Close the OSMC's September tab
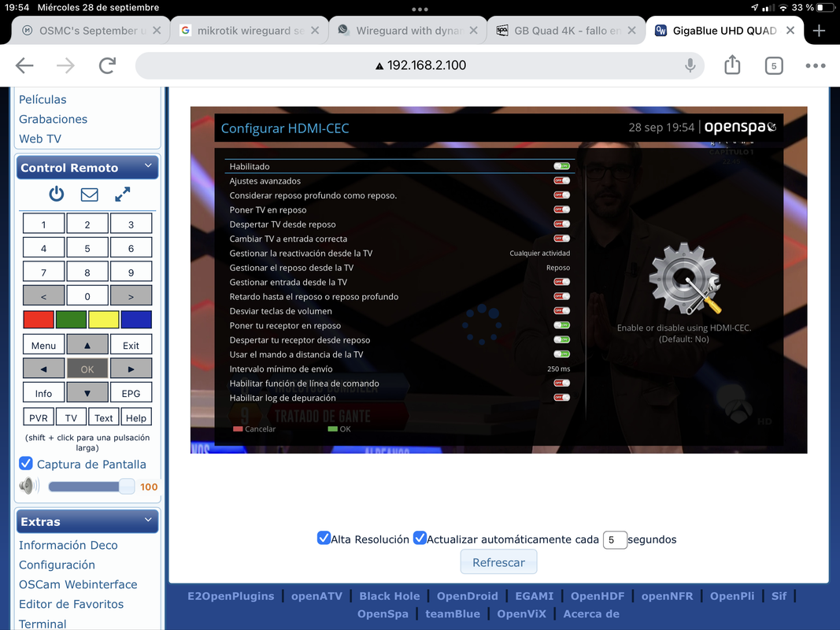This screenshot has height=630, width=840. [157, 31]
